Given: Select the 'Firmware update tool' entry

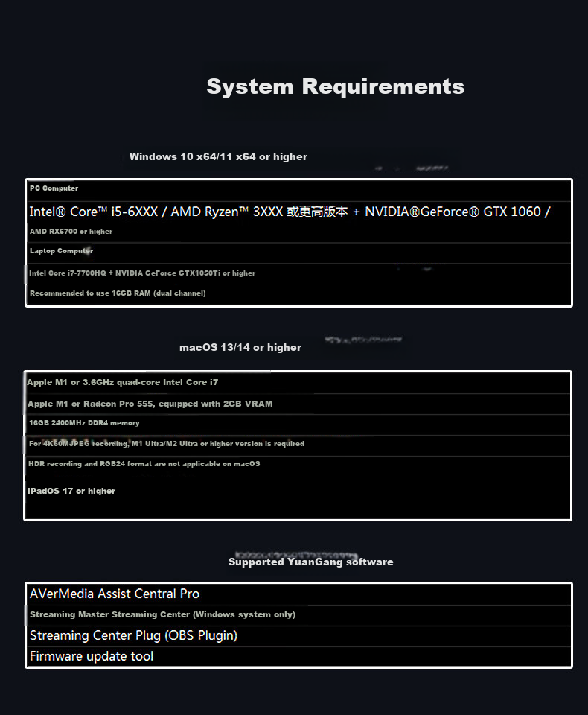Looking at the screenshot, I should tap(91, 656).
